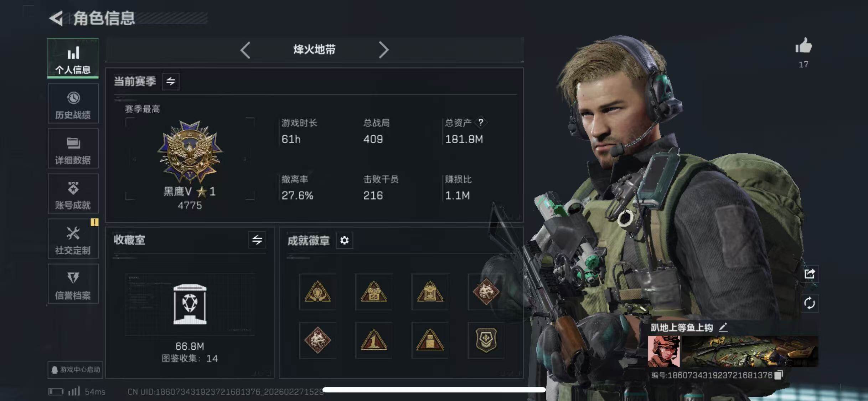The height and width of the screenshot is (401, 868).
Task: Open the 成就徽章 gear settings
Action: tap(344, 240)
